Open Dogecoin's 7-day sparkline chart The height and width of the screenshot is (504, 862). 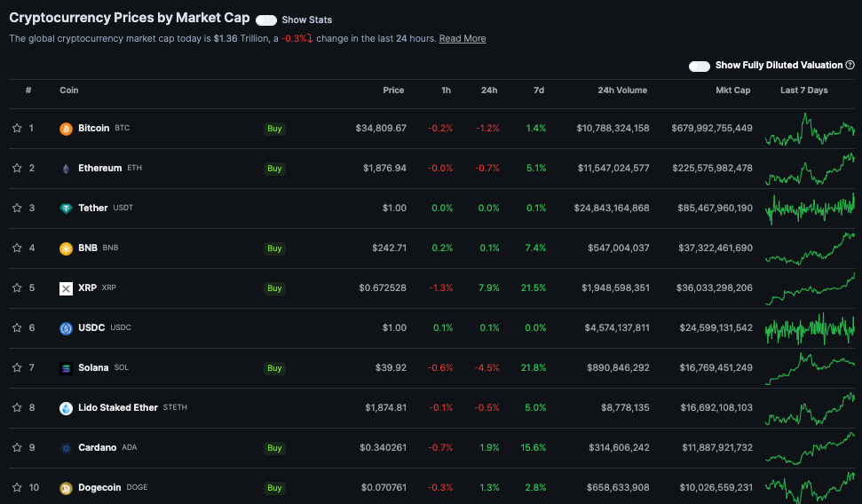810,487
